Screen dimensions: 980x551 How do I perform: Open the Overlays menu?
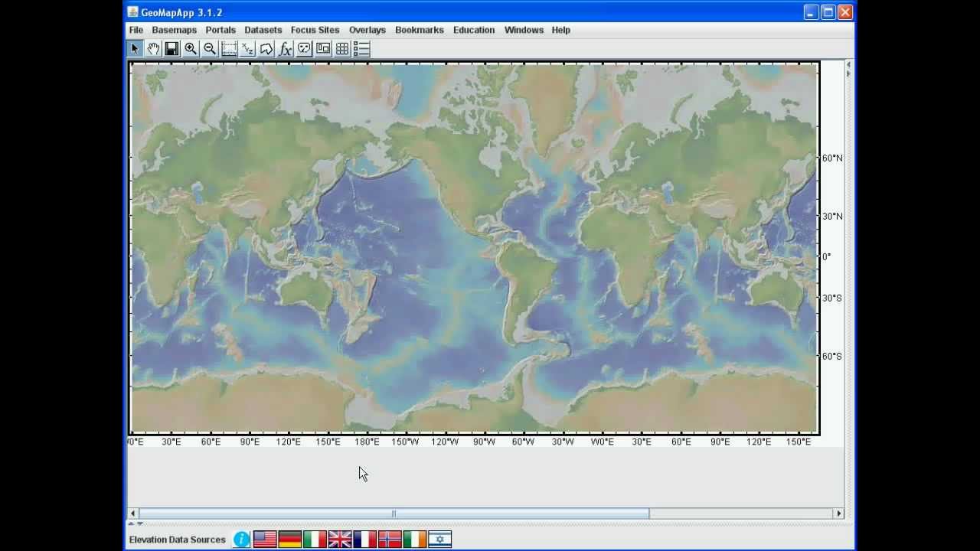tap(367, 30)
